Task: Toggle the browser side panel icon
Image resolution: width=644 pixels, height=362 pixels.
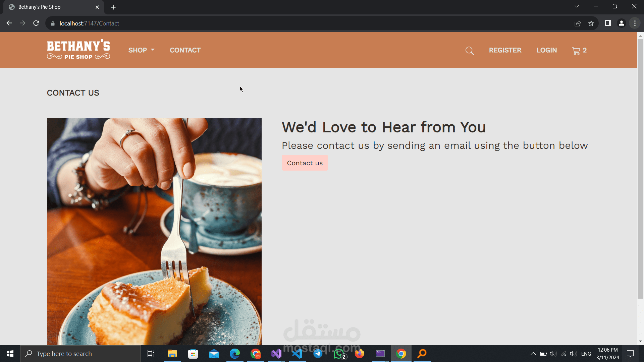Action: click(x=608, y=23)
